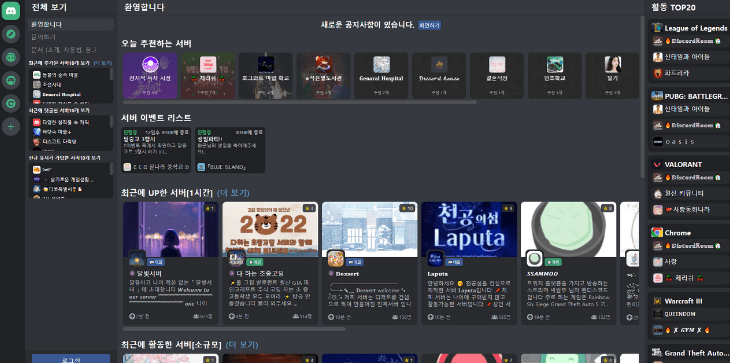The image size is (730, 363).
Task: Click BLUE ISLAND event server icon
Action: coord(201,167)
